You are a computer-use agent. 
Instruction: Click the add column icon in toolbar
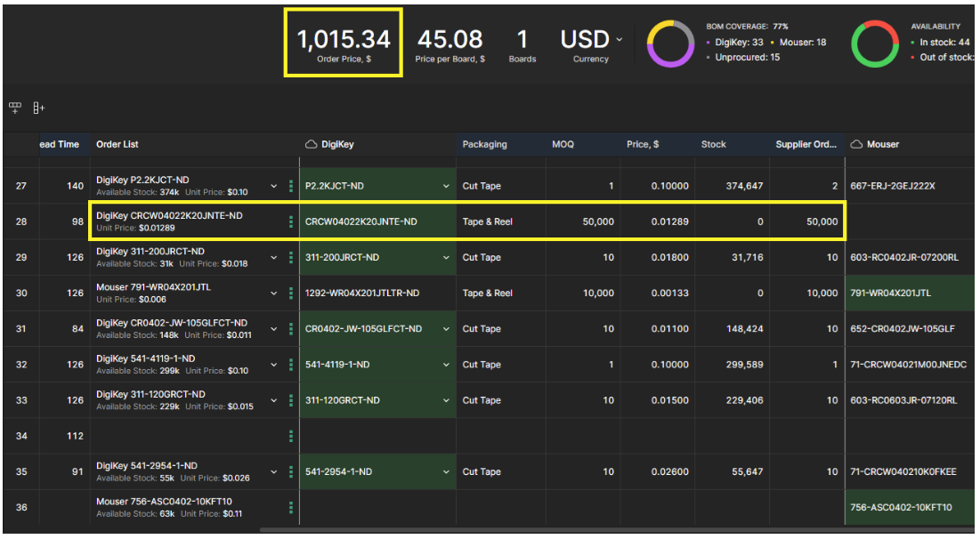tap(38, 108)
